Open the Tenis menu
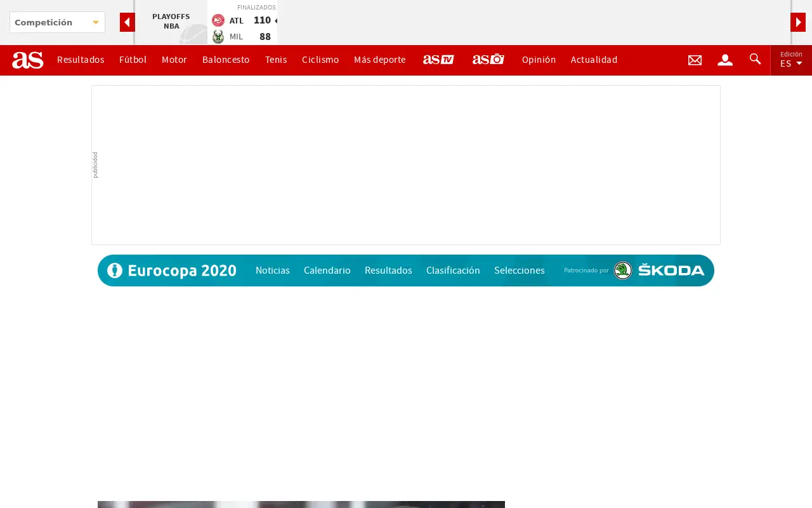812x508 pixels. (276, 60)
